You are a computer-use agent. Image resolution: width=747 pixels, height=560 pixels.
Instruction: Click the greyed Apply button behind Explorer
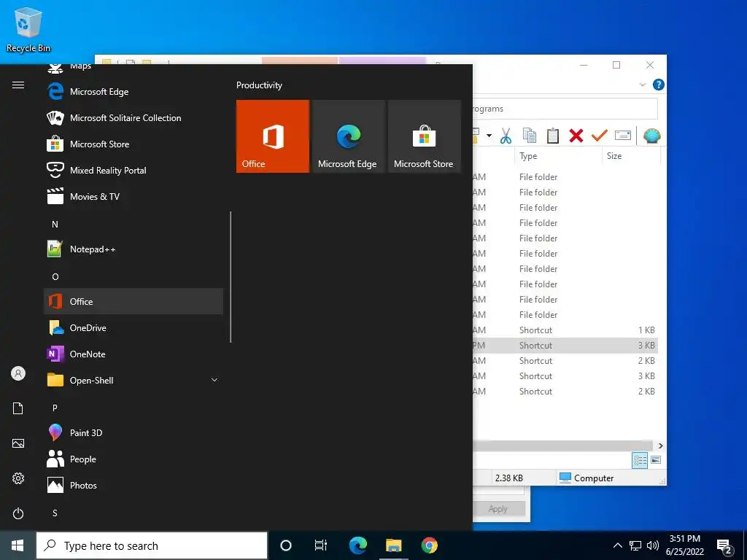click(x=498, y=509)
